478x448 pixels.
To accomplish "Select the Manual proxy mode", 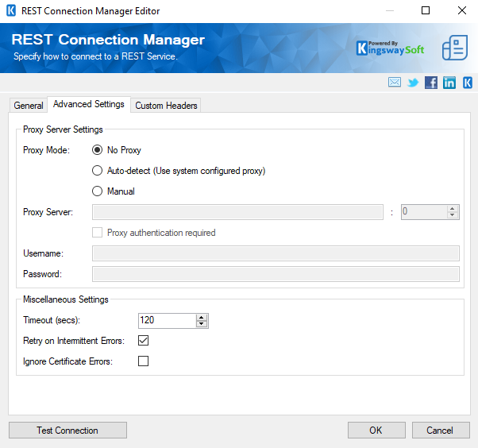I will click(97, 191).
